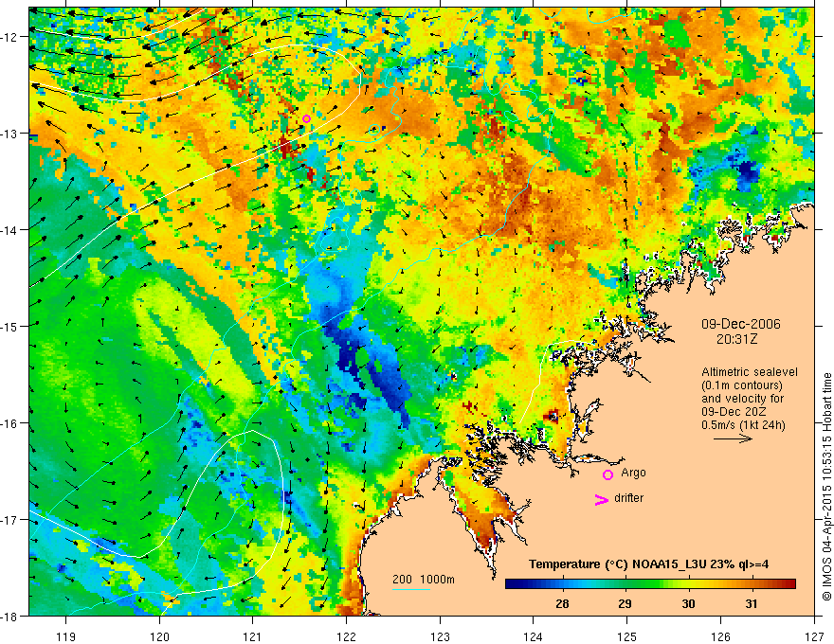Click the -18 latitude axis label
The height and width of the screenshot is (644, 834).
click(9, 616)
